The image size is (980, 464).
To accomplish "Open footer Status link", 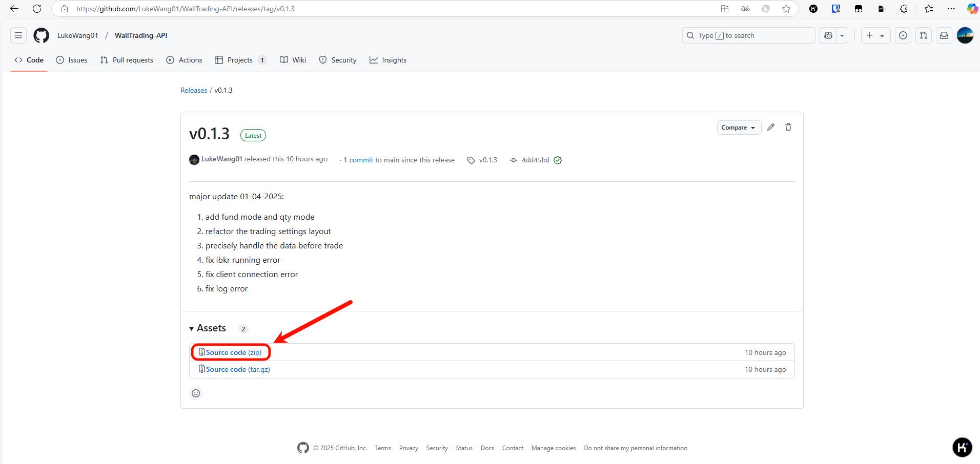I will pyautogui.click(x=464, y=448).
